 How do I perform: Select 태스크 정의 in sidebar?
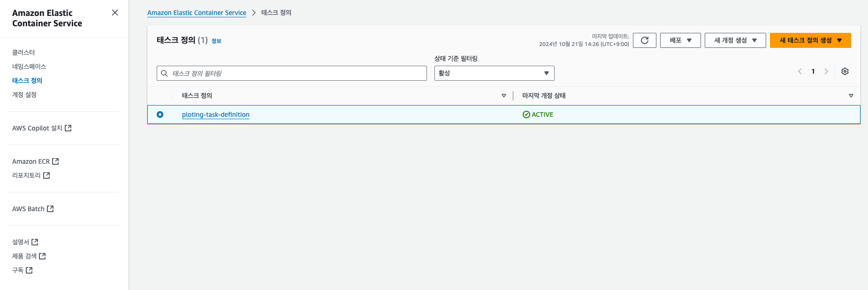[27, 81]
